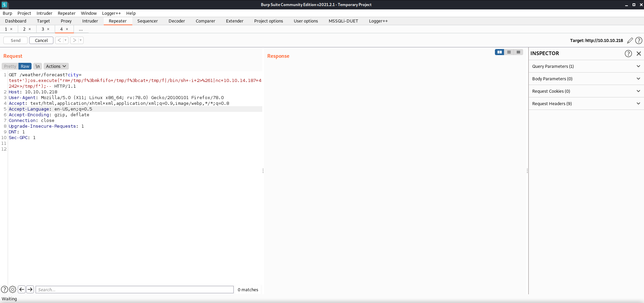Open back history dropdown arrow
The image size is (644, 303).
[66, 40]
